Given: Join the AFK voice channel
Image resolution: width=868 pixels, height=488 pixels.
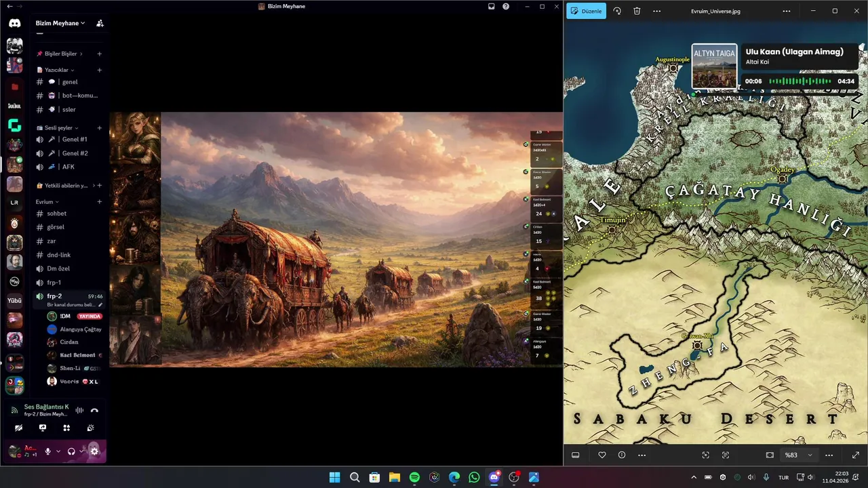Looking at the screenshot, I should [x=69, y=167].
